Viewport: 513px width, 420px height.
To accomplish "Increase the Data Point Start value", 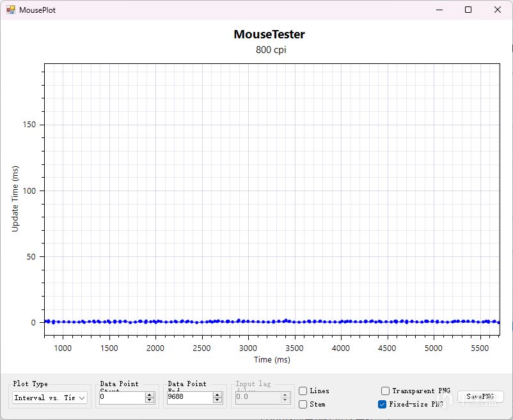I will (150, 395).
